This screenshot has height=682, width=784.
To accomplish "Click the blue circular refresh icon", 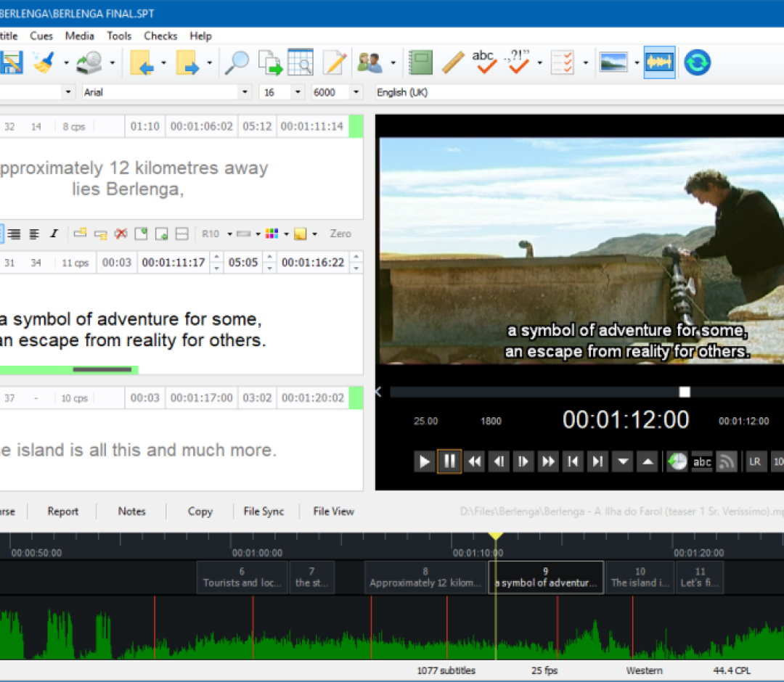I will click(697, 63).
